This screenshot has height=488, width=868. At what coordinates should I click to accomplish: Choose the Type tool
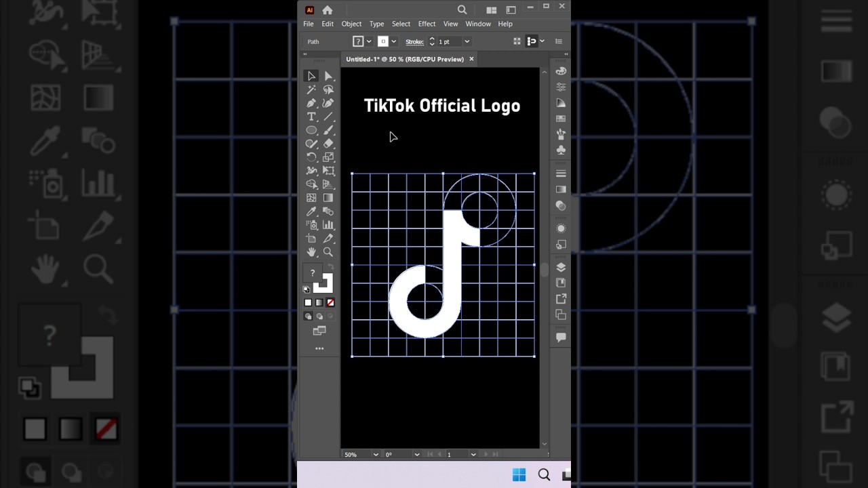coord(311,117)
